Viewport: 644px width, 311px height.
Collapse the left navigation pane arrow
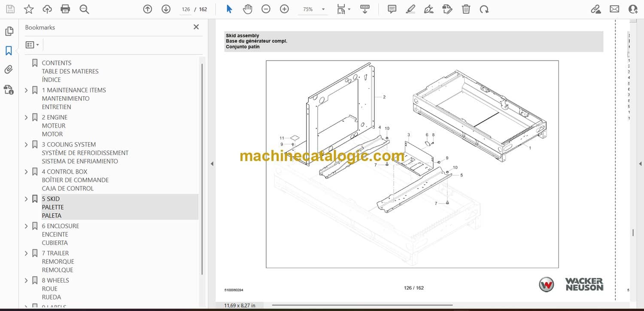point(211,164)
